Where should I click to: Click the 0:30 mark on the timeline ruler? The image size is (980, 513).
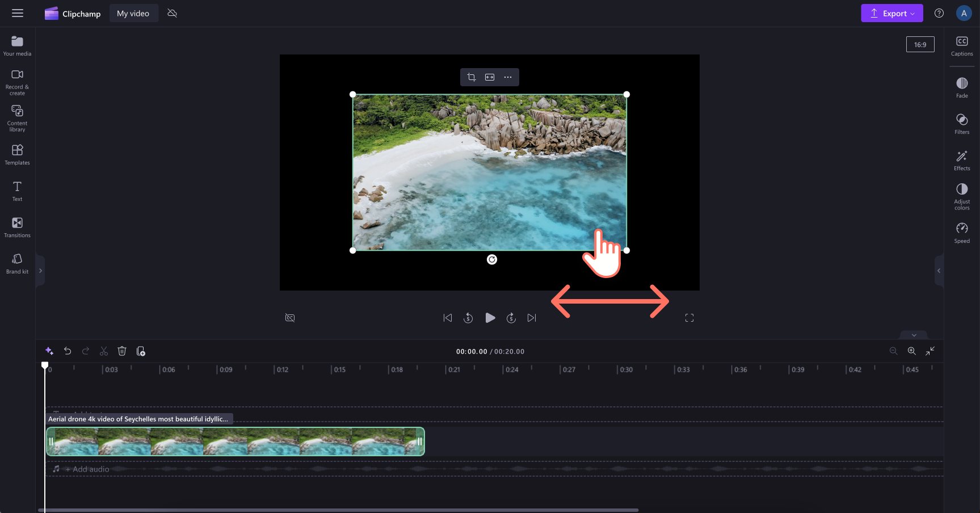point(626,369)
